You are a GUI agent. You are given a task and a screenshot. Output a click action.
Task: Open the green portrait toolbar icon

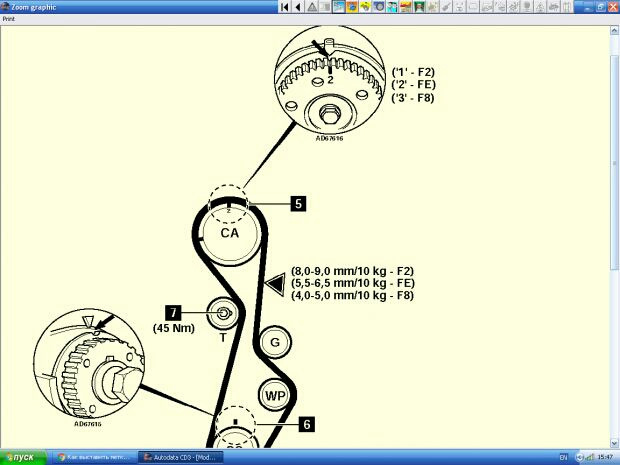click(419, 7)
